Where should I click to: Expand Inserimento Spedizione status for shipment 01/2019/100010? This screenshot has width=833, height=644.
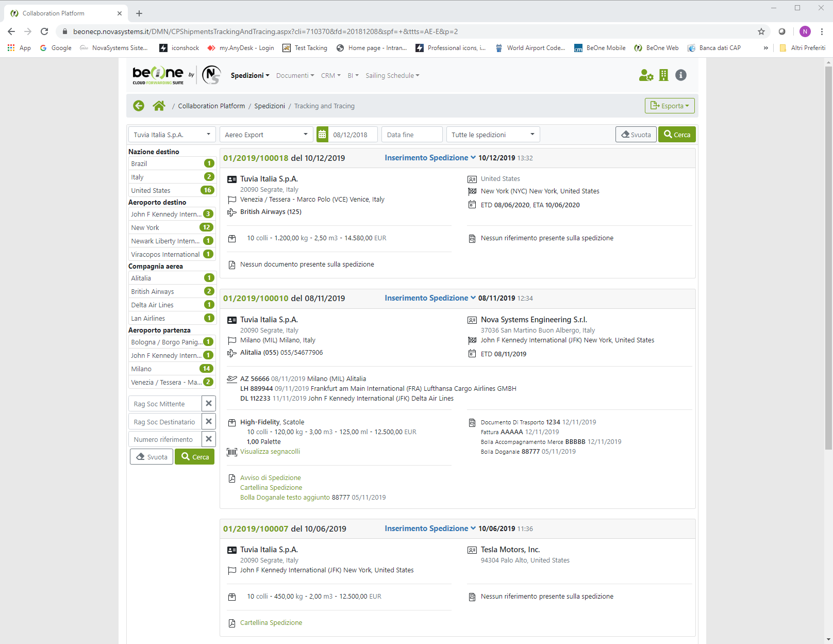430,298
